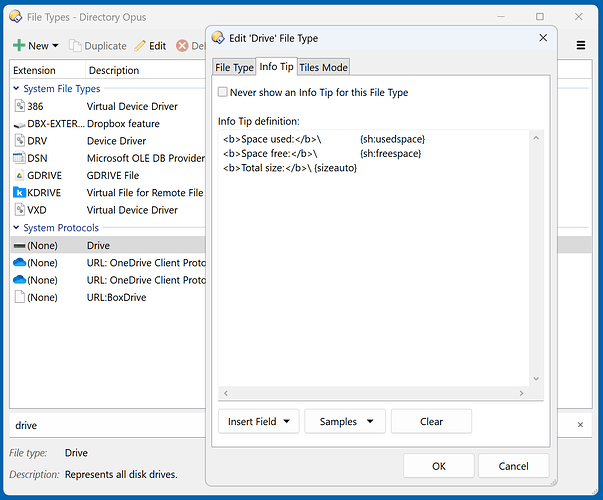Click the Total size {sizeauto} line

click(x=290, y=168)
